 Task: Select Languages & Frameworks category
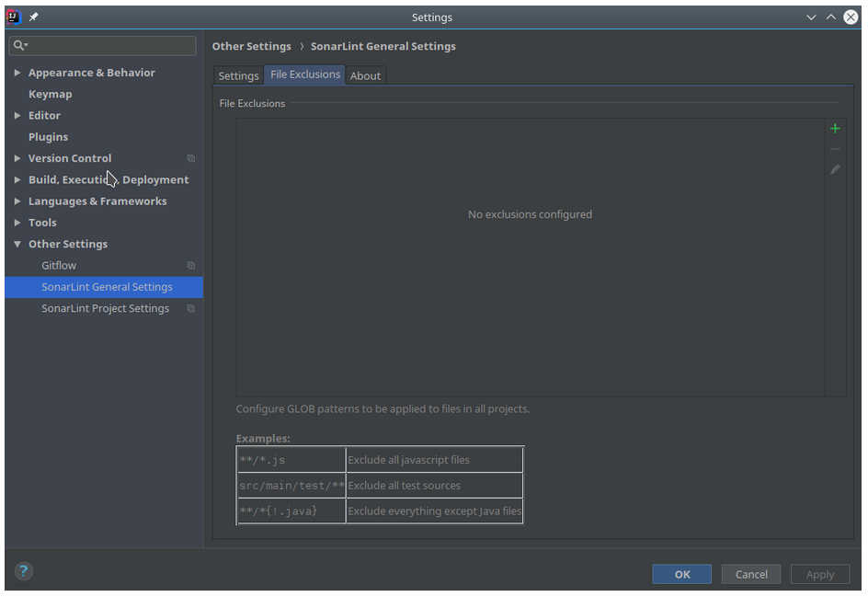coord(97,201)
